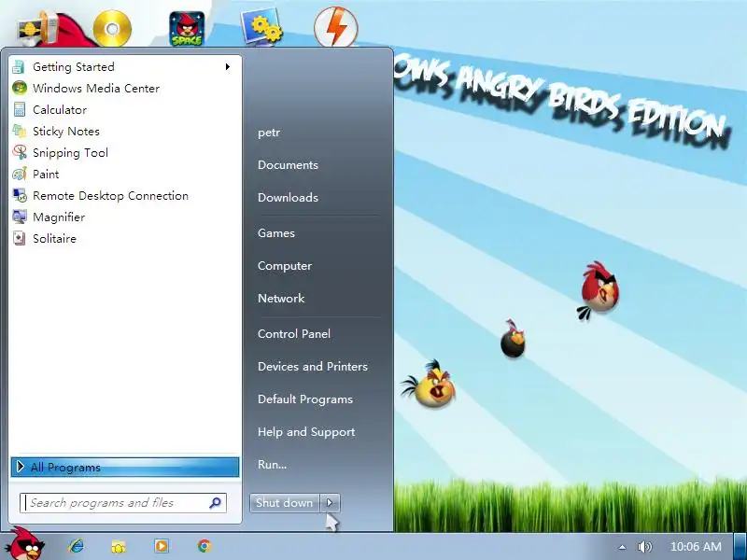
Task: Click the Magnifier icon
Action: coord(19,217)
